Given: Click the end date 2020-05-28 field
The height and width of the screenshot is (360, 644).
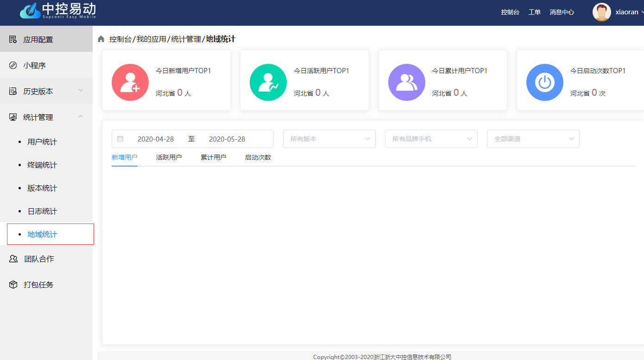Looking at the screenshot, I should pyautogui.click(x=227, y=139).
